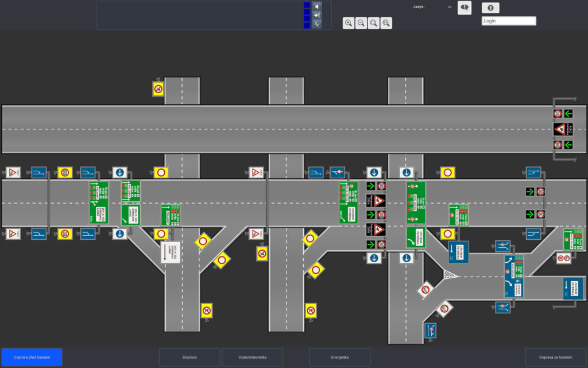Select the Vzduchotechnika button
The image size is (588, 368).
[x=252, y=357]
